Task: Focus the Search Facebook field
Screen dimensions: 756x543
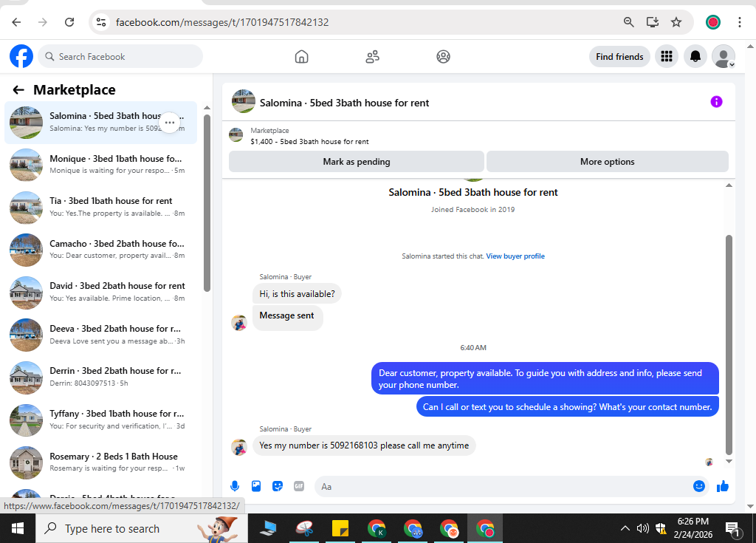Action: [x=120, y=56]
